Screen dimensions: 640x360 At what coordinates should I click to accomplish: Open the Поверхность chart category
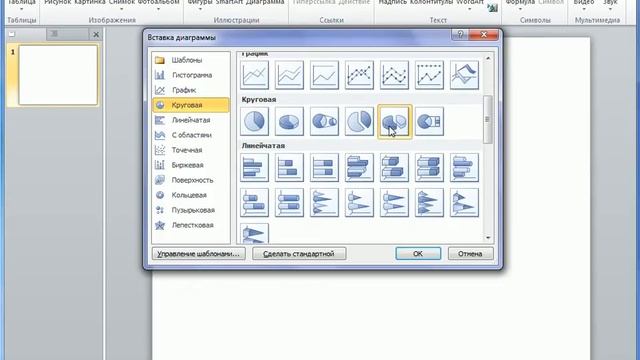click(191, 180)
